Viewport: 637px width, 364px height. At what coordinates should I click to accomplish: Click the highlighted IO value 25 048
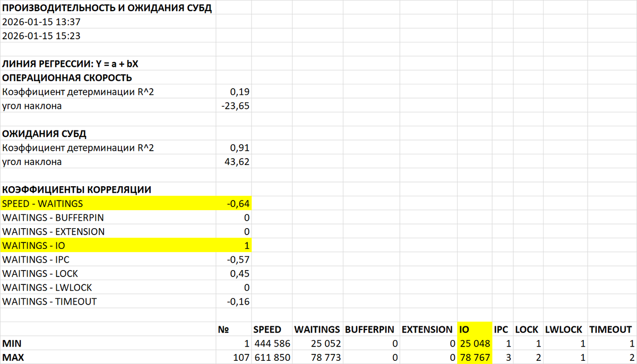475,343
